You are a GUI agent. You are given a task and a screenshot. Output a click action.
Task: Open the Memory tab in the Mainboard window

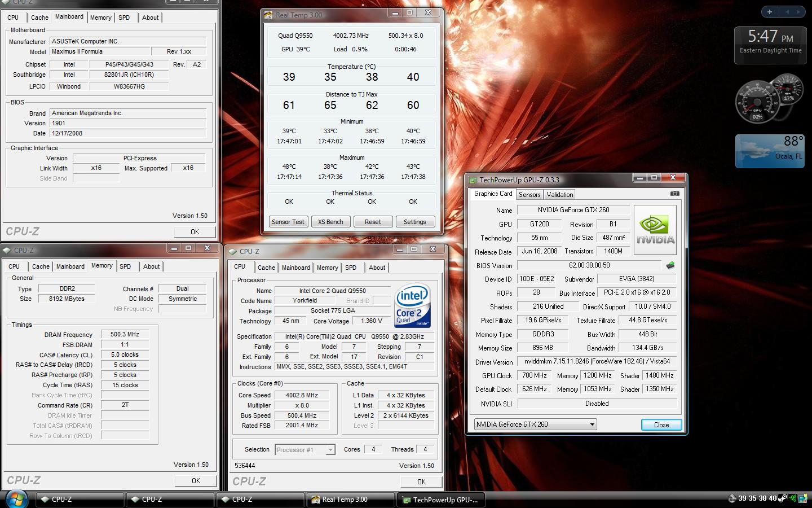coord(101,17)
